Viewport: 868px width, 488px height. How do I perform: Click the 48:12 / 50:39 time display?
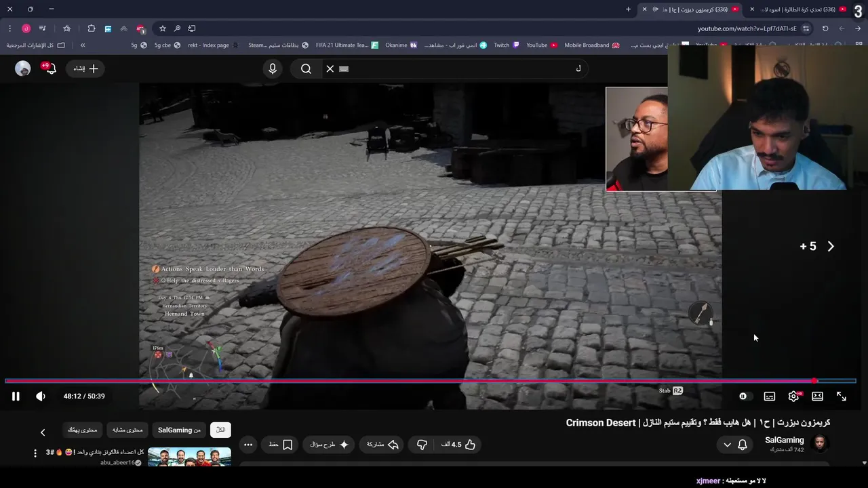pyautogui.click(x=84, y=396)
